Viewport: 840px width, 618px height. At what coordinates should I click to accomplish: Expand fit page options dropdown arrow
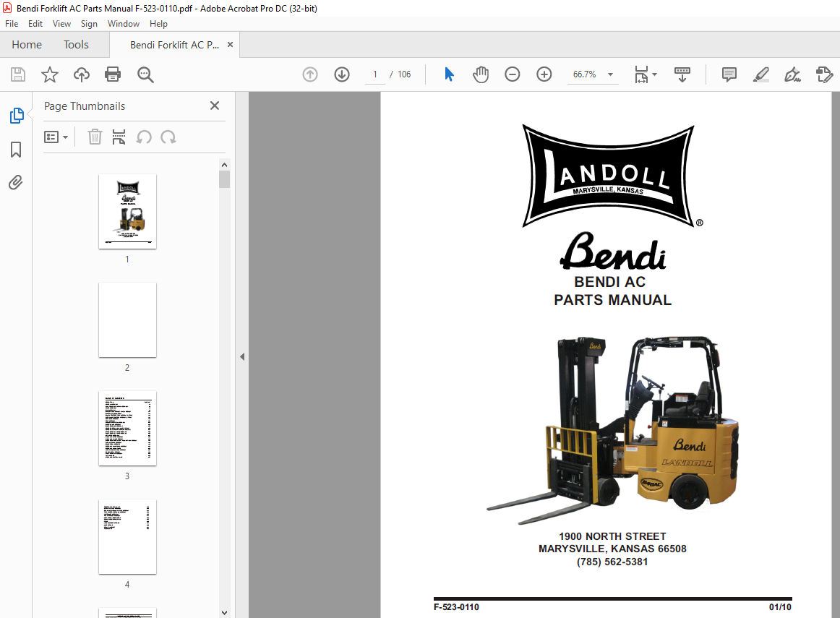tap(655, 74)
